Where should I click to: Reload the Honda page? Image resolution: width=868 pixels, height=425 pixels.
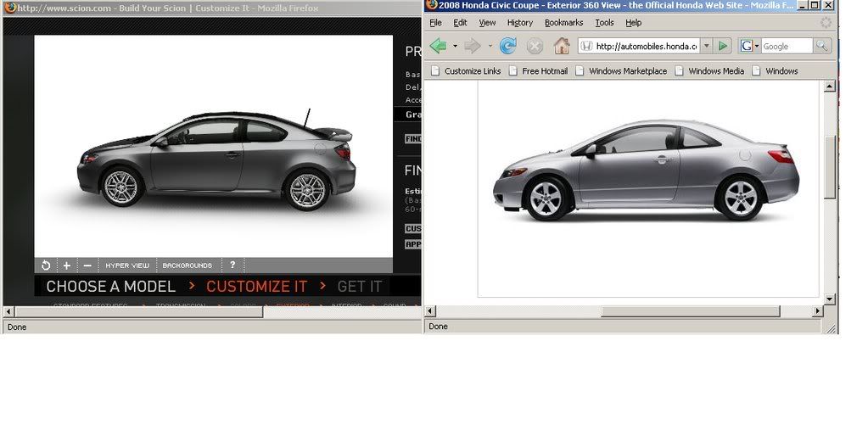pyautogui.click(x=509, y=46)
